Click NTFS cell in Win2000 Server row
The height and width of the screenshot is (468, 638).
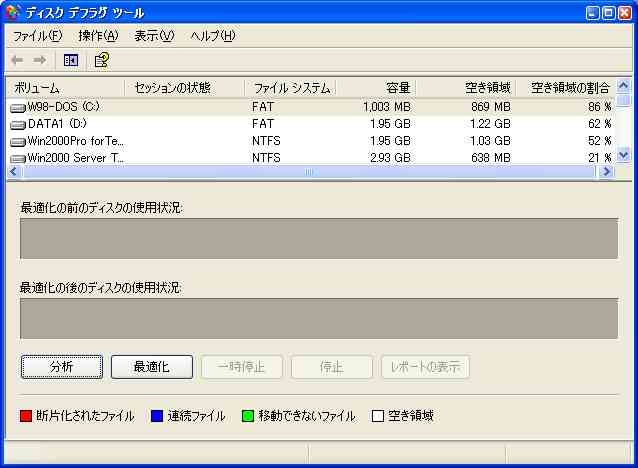click(x=266, y=158)
